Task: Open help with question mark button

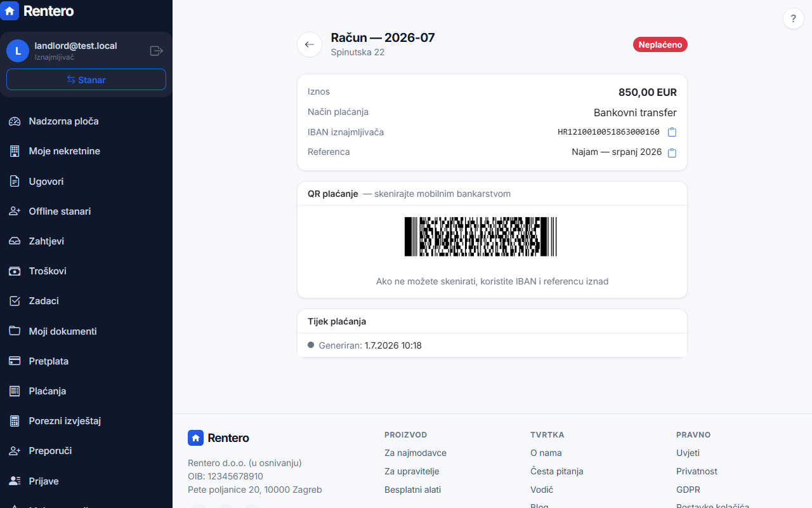Action: [794, 19]
